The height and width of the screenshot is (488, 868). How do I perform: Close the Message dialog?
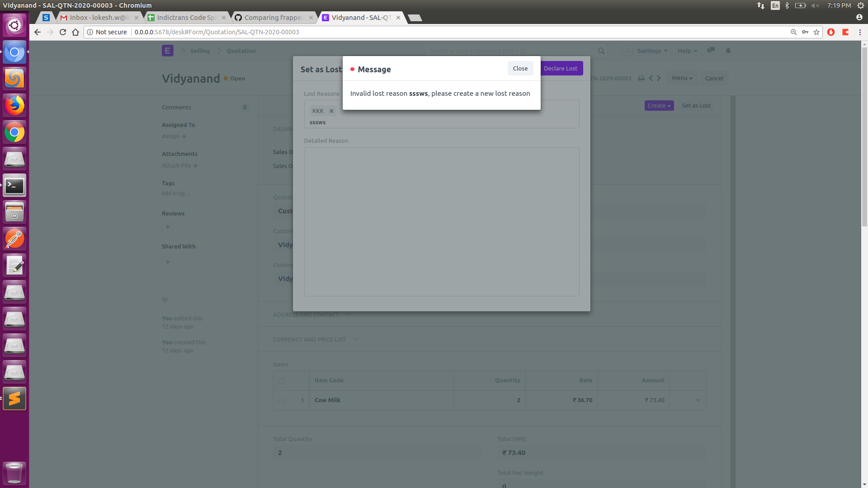[520, 68]
